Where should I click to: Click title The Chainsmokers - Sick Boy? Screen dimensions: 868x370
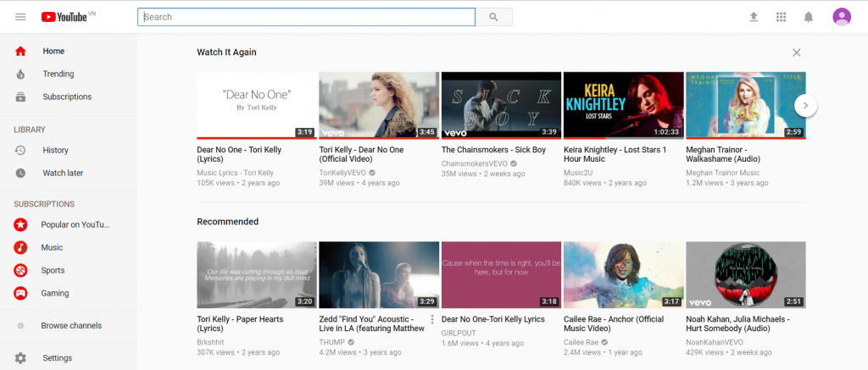point(494,150)
